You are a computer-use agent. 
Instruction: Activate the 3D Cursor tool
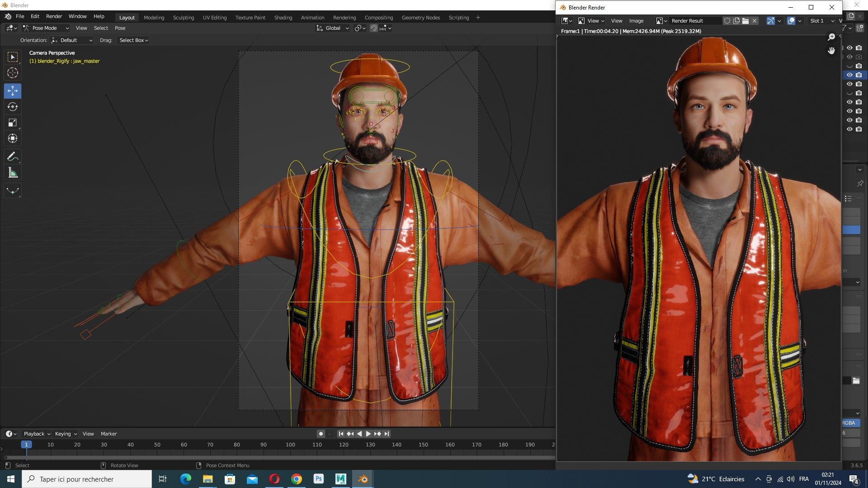tap(13, 73)
